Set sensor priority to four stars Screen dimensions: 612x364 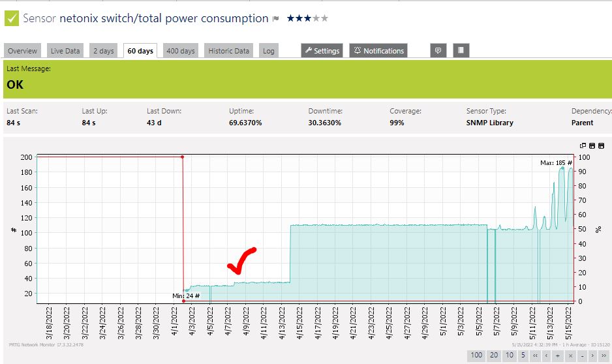(x=316, y=18)
